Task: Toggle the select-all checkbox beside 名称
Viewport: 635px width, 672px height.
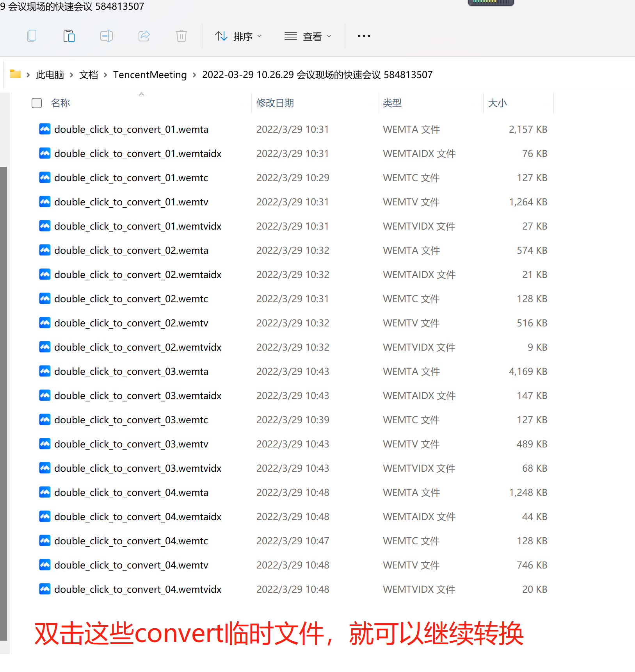Action: click(37, 103)
